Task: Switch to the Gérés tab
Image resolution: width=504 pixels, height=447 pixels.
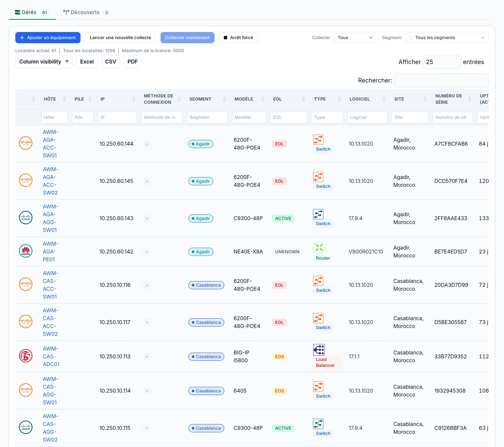Action: [32, 12]
